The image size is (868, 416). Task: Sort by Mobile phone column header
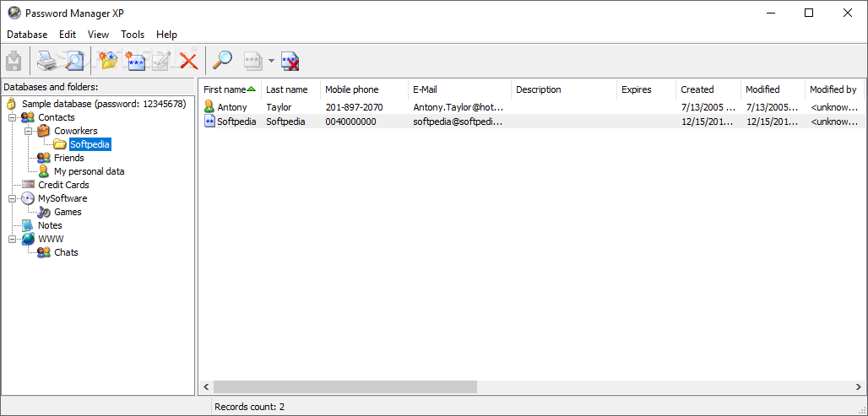pos(364,89)
